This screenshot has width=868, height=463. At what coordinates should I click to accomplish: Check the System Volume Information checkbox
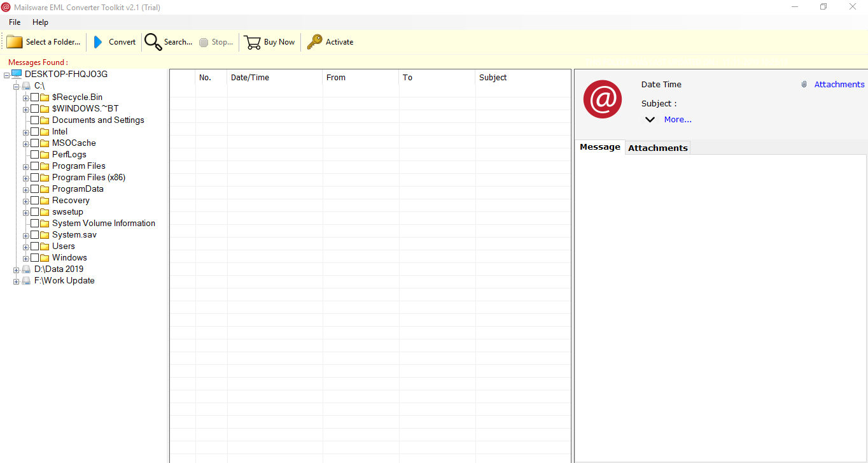tap(34, 224)
